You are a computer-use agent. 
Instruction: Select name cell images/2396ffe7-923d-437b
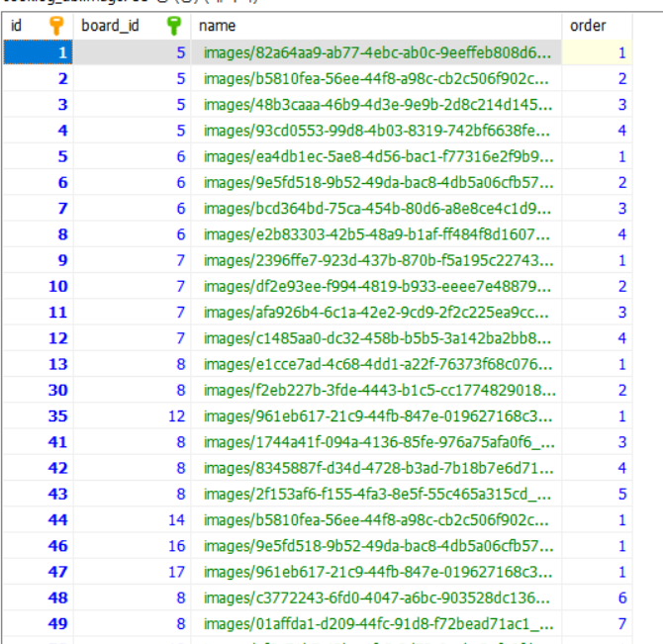376,260
